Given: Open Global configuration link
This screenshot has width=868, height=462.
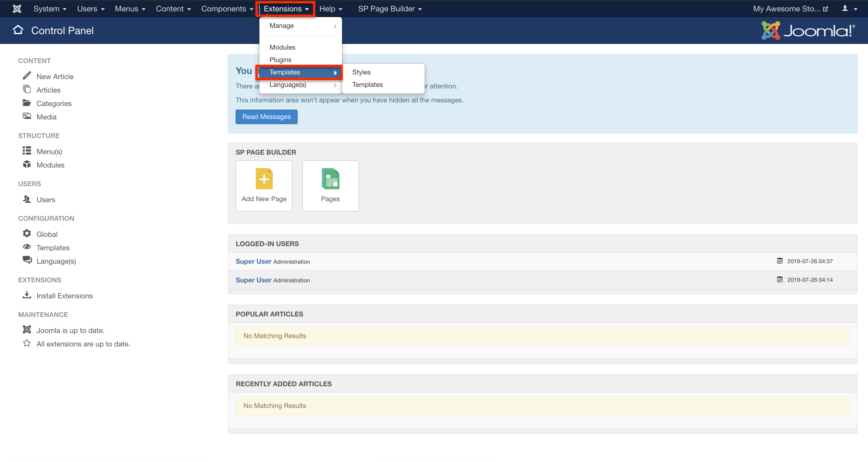Looking at the screenshot, I should click(47, 234).
